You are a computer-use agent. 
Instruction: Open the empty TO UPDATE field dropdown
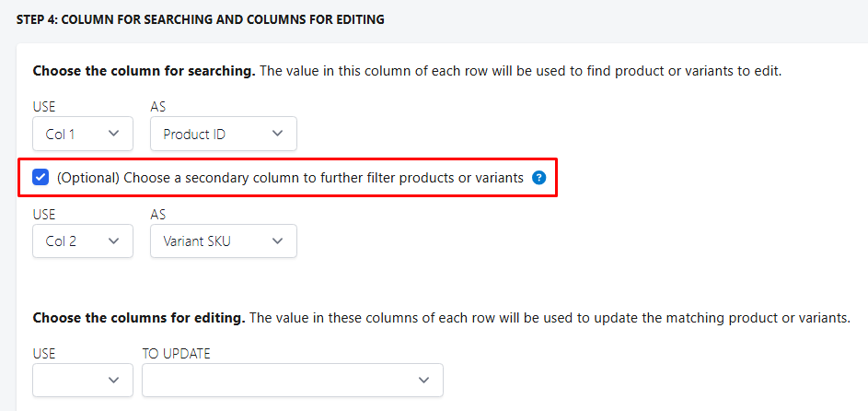tap(292, 380)
